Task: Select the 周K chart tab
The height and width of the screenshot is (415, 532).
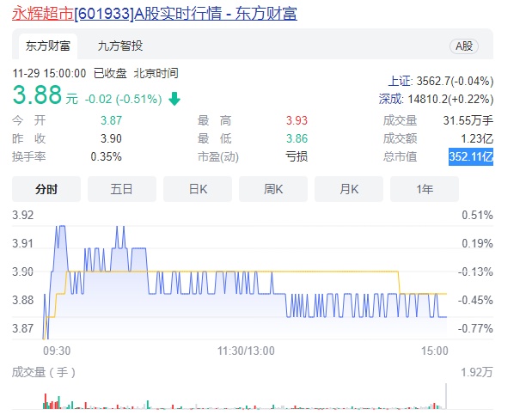Action: [x=273, y=189]
